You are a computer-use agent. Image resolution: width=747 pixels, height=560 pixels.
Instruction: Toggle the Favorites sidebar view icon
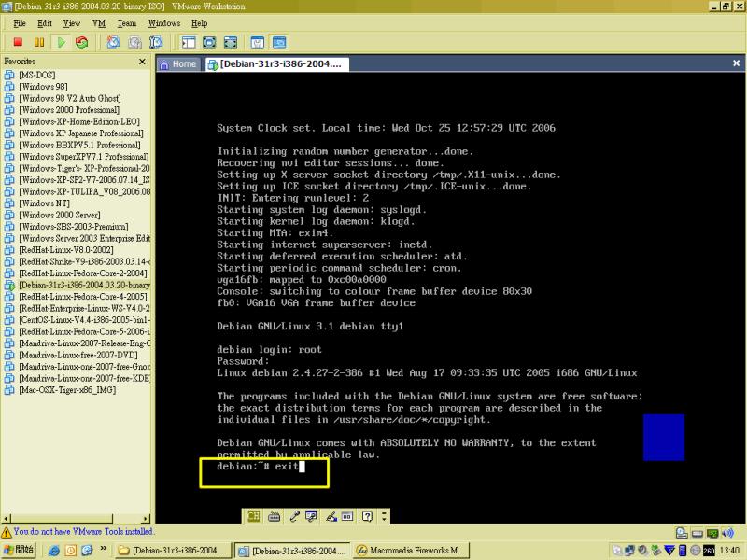(x=189, y=42)
